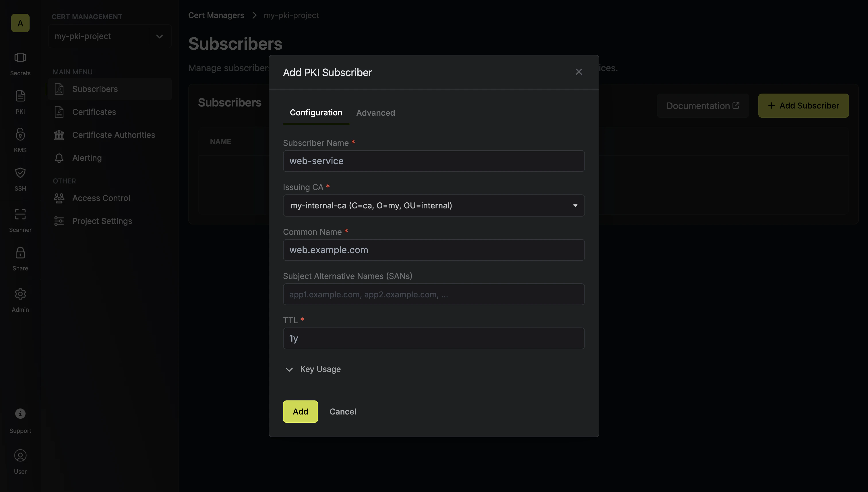This screenshot has height=492, width=868.
Task: Focus the Subject Alternative Names input
Action: tap(434, 294)
